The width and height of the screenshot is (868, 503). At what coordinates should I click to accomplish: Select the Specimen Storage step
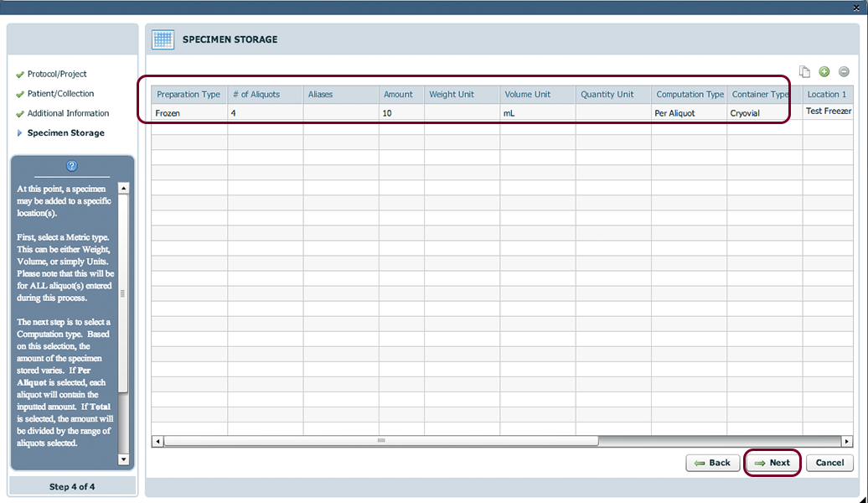[x=66, y=133]
